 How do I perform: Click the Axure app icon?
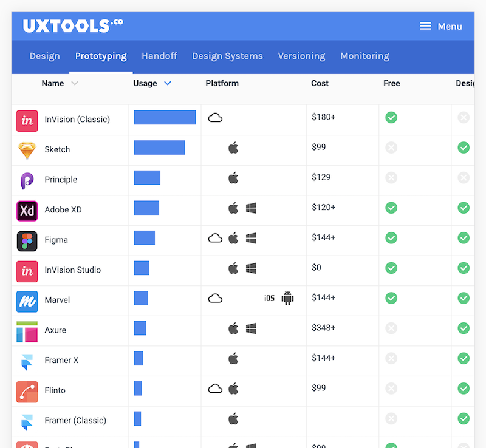27,331
